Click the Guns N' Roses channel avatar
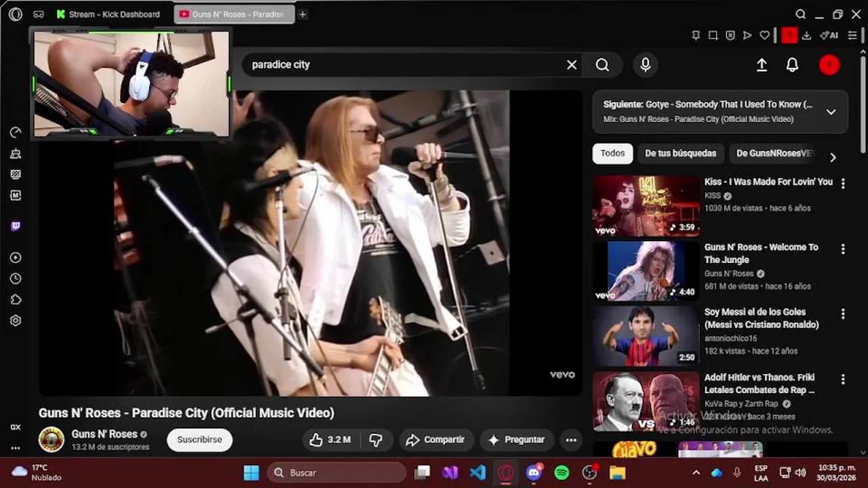Image resolution: width=868 pixels, height=488 pixels. coord(51,440)
